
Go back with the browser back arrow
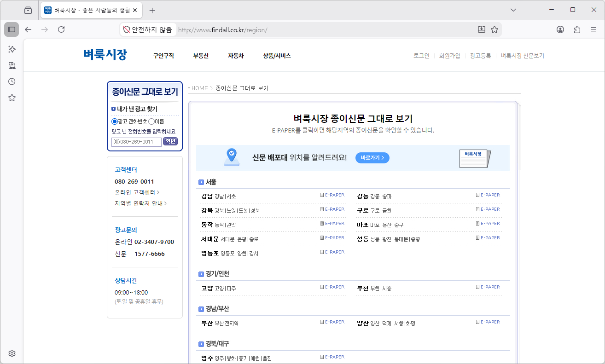coord(28,29)
